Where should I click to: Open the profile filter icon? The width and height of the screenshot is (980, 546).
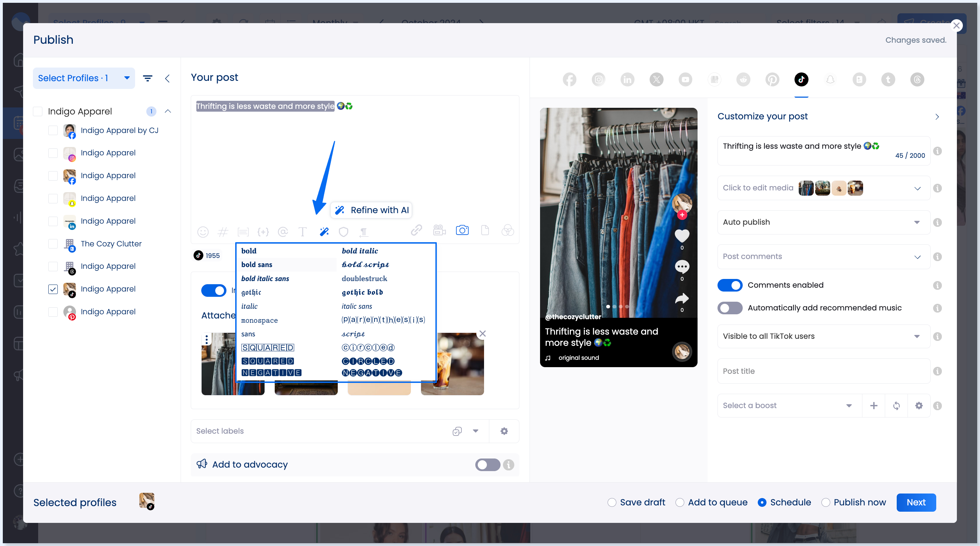tap(148, 78)
